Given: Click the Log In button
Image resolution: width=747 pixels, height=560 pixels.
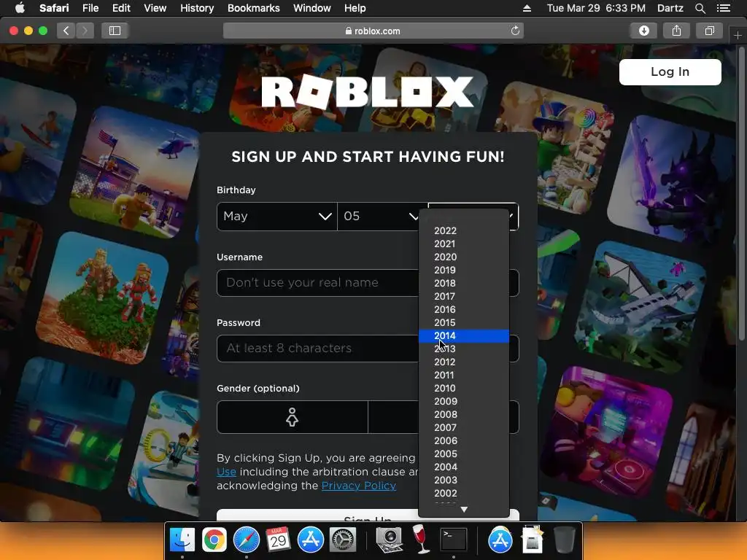Looking at the screenshot, I should point(670,72).
